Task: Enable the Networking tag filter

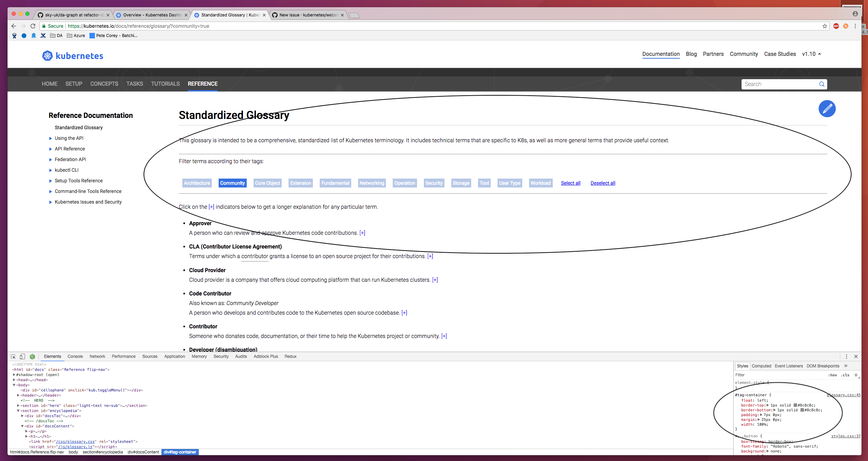Action: (371, 183)
